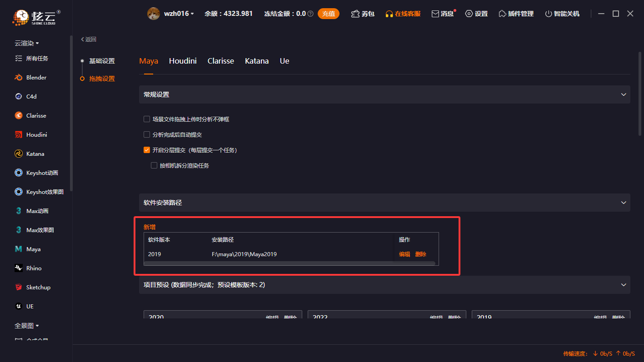Open 消息 messages

[443, 14]
